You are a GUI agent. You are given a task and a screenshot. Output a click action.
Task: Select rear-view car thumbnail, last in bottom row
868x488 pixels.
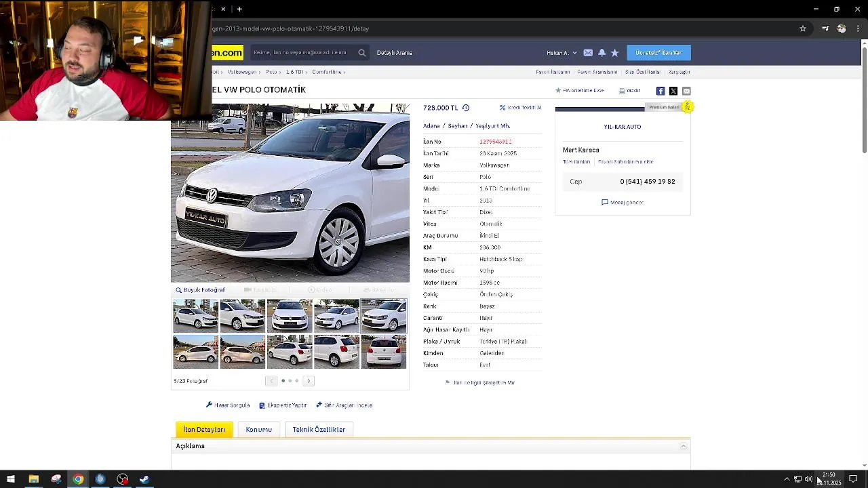[x=384, y=352]
